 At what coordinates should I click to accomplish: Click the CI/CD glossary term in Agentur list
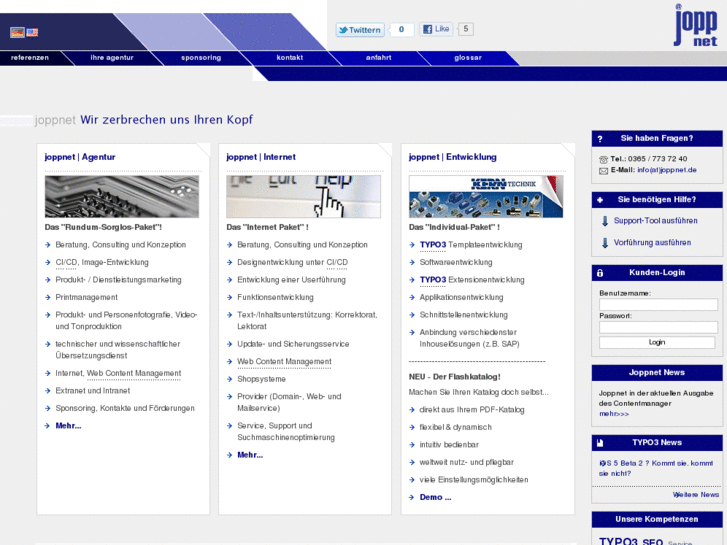[x=66, y=263]
